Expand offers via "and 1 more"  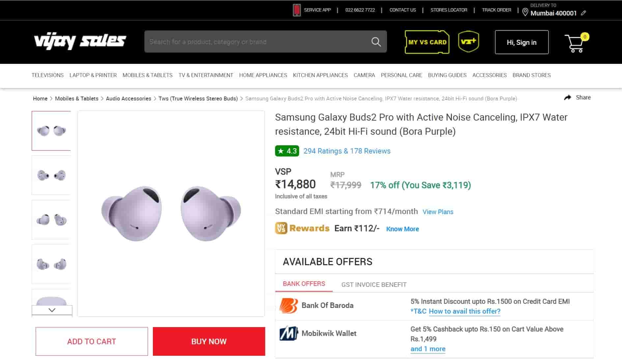tap(428, 349)
